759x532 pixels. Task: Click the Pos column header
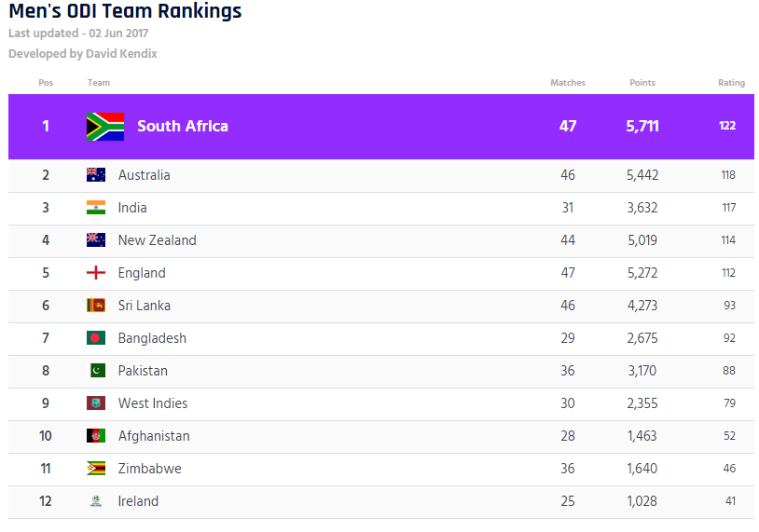[46, 83]
